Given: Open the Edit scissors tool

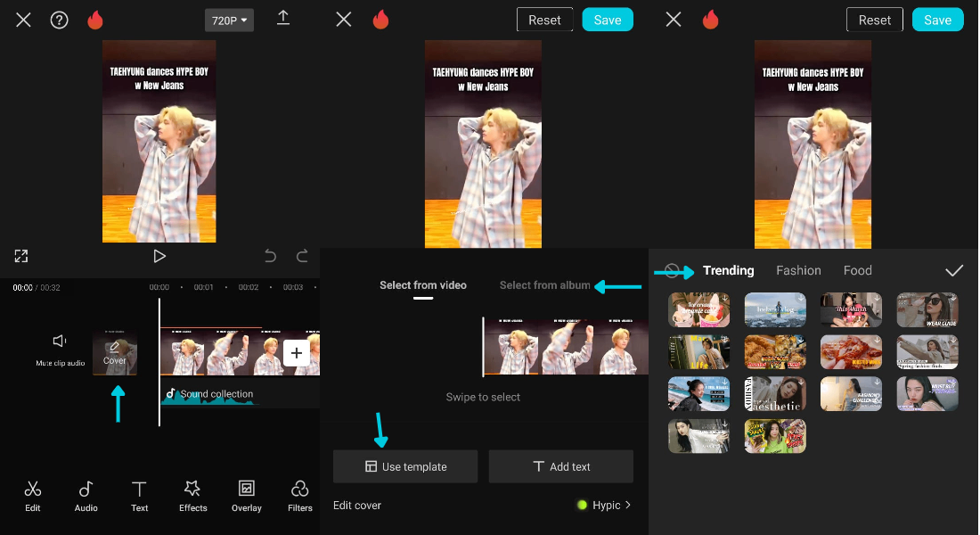Looking at the screenshot, I should (x=32, y=496).
